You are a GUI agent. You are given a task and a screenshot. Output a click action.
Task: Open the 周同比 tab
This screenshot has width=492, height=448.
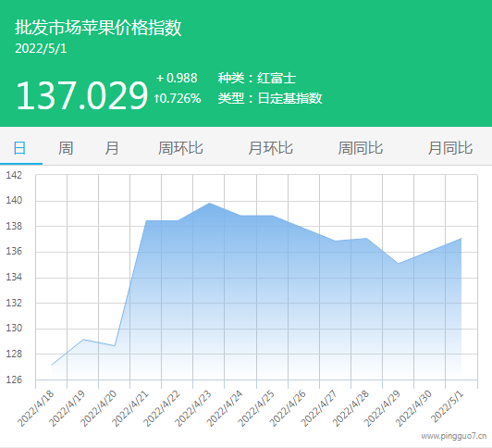pyautogui.click(x=361, y=148)
